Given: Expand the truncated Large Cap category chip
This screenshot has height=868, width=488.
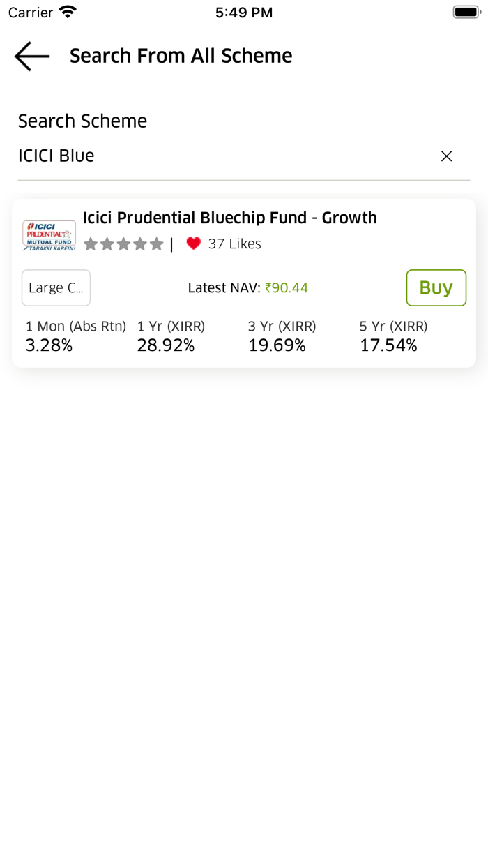Looking at the screenshot, I should coord(56,287).
